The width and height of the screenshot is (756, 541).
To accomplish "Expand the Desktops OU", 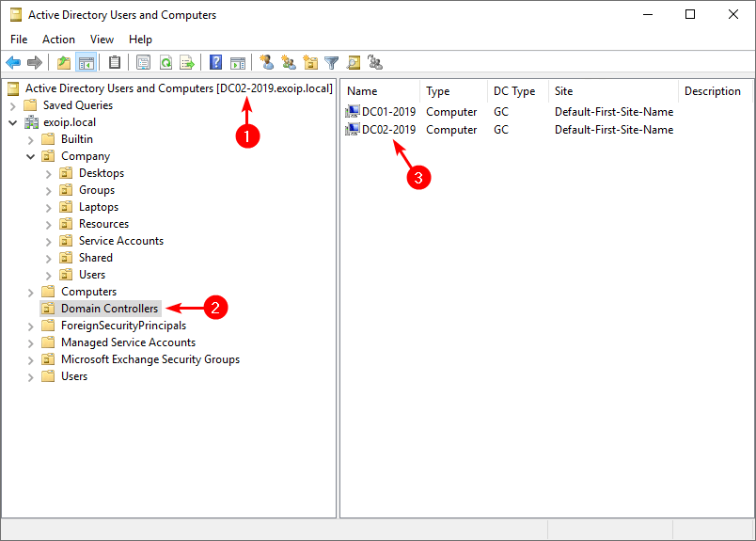I will pyautogui.click(x=48, y=174).
